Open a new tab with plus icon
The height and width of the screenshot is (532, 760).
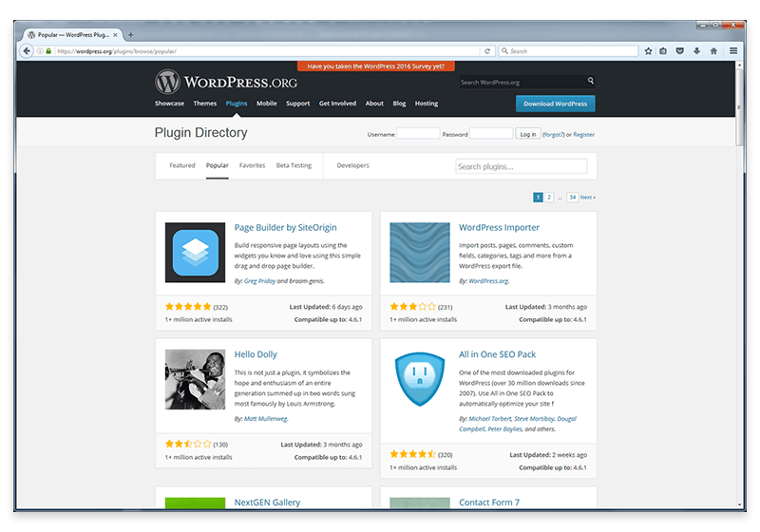[130, 35]
